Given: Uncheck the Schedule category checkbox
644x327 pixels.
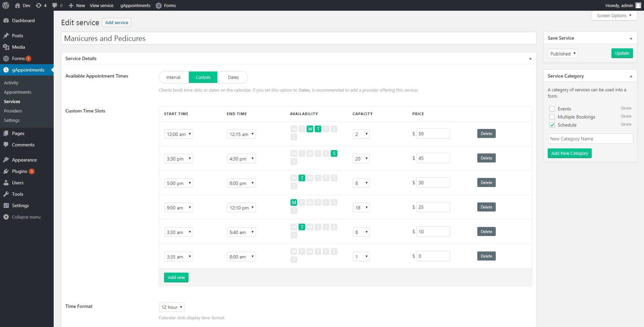Looking at the screenshot, I should 552,125.
